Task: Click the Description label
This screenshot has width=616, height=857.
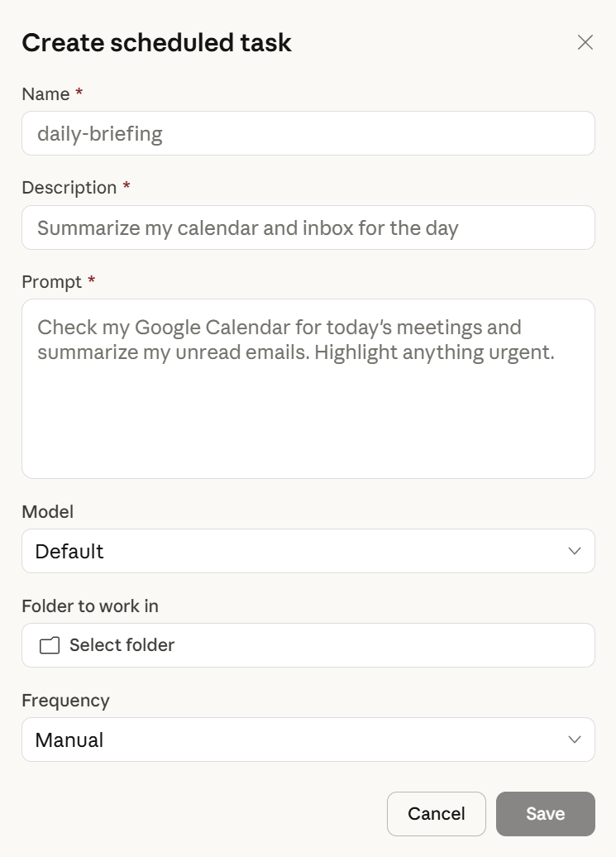Action: coord(69,187)
